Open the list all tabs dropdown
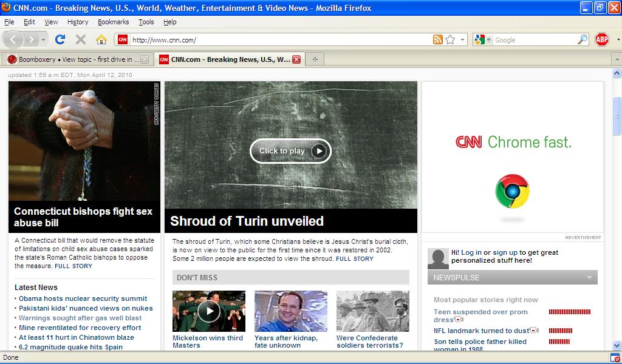622x364 pixels. 617,59
